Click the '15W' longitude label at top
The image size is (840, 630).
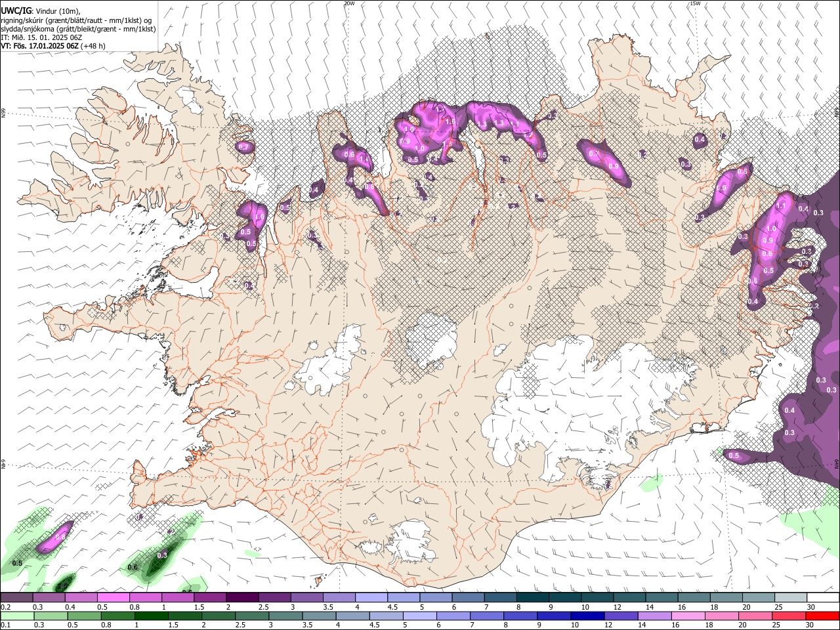(695, 3)
